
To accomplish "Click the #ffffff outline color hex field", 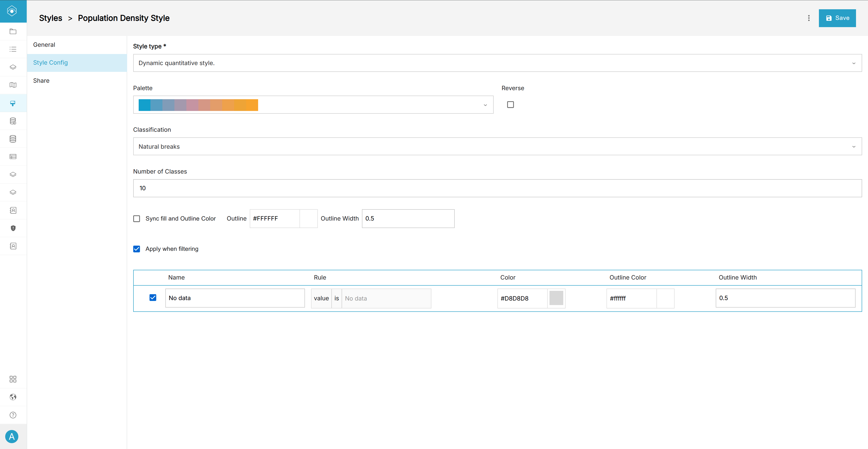I will tap(631, 298).
